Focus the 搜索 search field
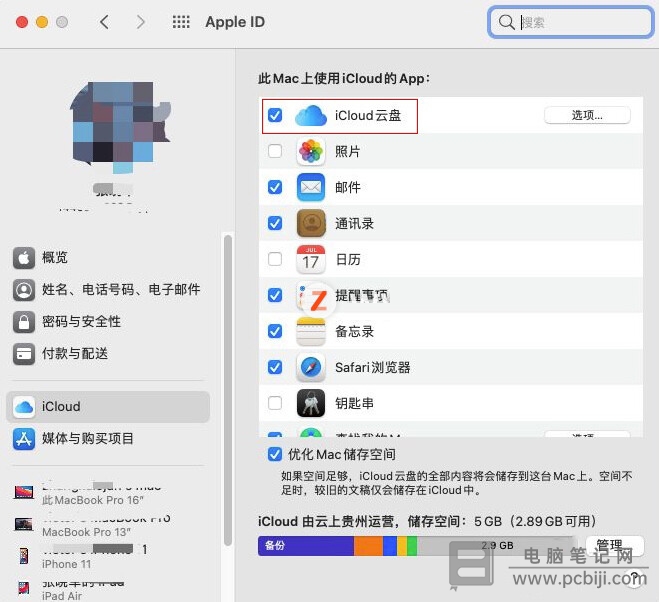 [x=570, y=22]
